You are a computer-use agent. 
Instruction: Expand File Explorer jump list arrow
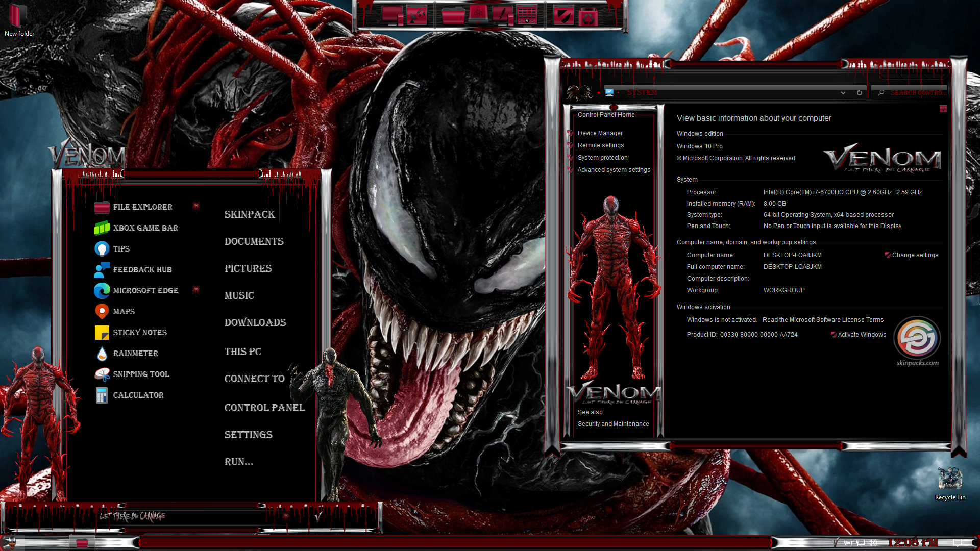(x=196, y=207)
